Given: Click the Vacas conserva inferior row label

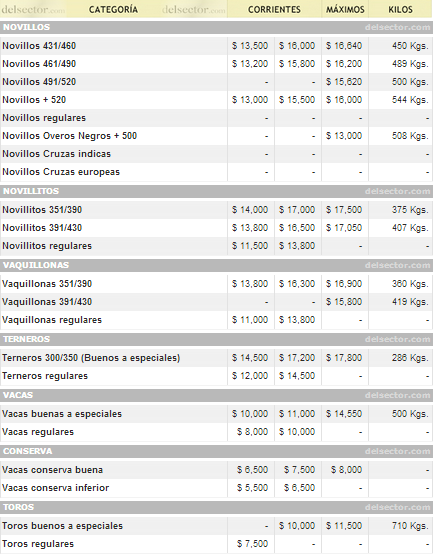Looking at the screenshot, I should coord(55,488).
